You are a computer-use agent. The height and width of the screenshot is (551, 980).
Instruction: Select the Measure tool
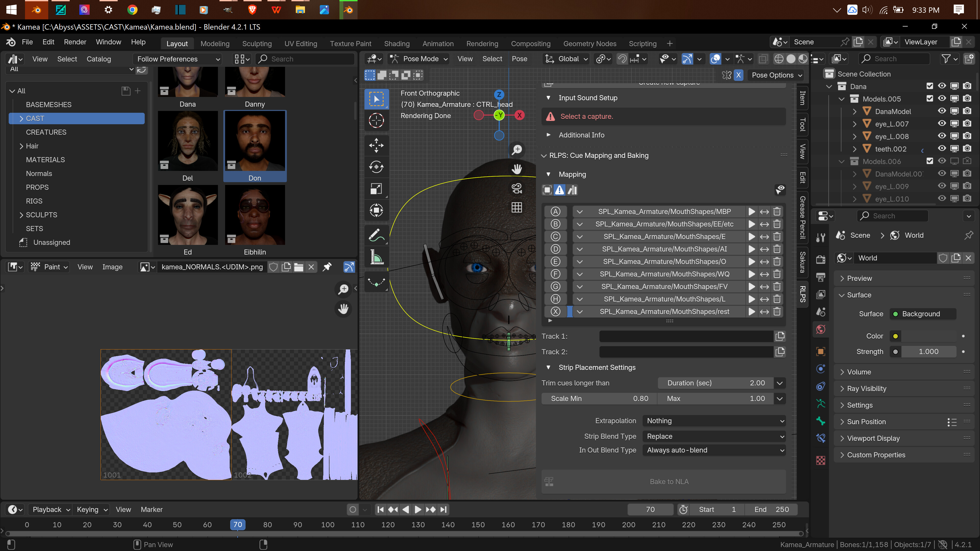coord(376,257)
